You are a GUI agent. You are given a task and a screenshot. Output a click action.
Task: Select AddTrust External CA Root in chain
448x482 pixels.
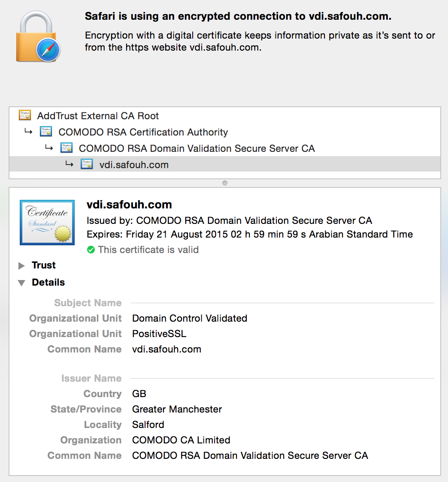pyautogui.click(x=225, y=116)
